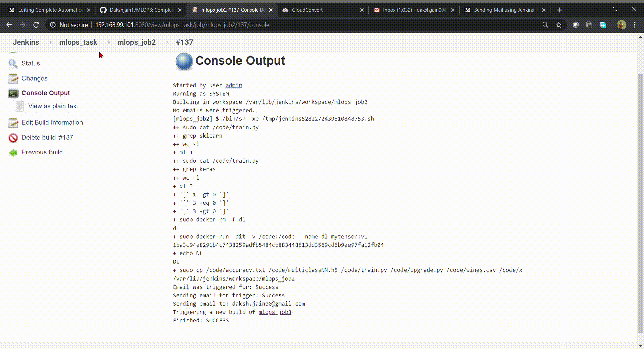Open the Changes sidebar link

[35, 78]
